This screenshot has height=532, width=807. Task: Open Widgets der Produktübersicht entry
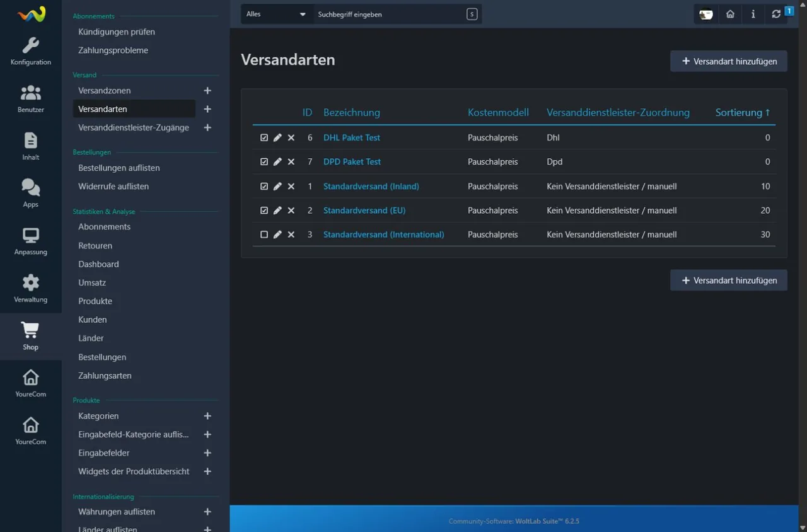(x=134, y=471)
